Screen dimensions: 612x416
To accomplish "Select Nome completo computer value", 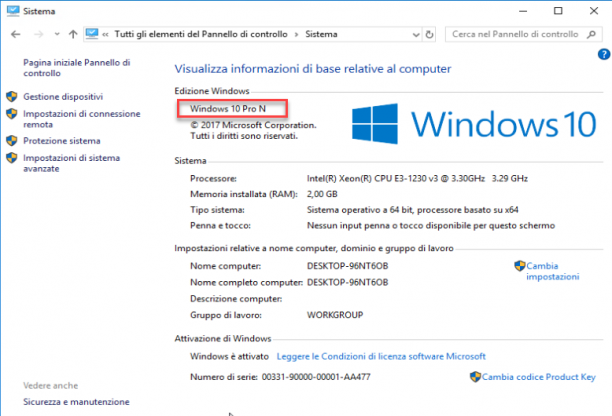I will [347, 282].
